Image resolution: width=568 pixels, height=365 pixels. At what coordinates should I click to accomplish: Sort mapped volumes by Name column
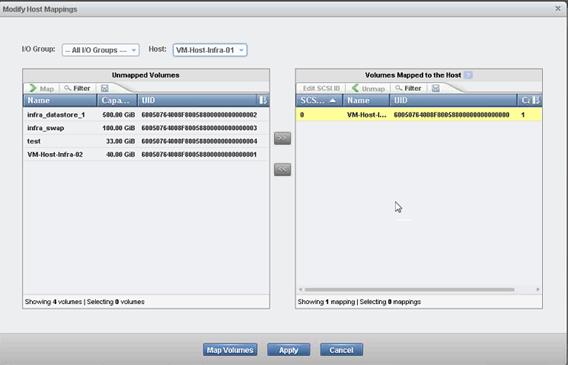pos(366,100)
